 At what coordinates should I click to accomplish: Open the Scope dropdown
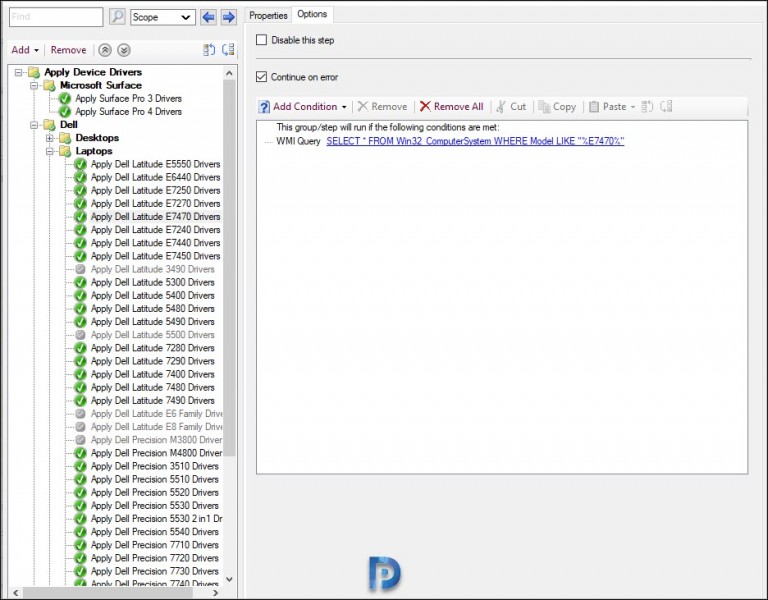point(163,17)
